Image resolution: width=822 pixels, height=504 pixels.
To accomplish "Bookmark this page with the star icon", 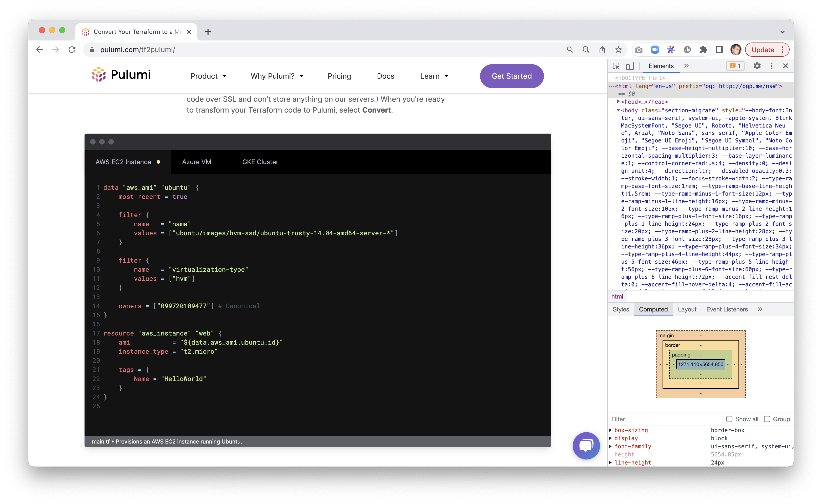I will (618, 50).
